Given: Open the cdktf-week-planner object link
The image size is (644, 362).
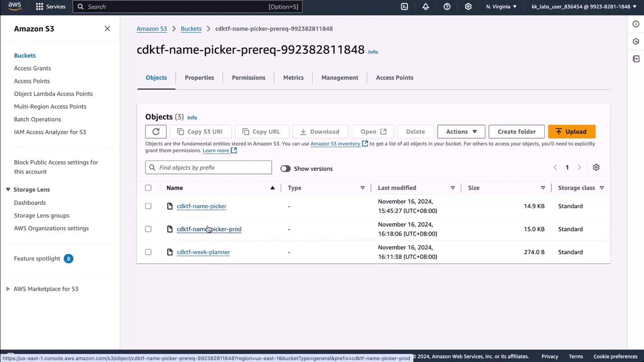Looking at the screenshot, I should click(x=203, y=252).
